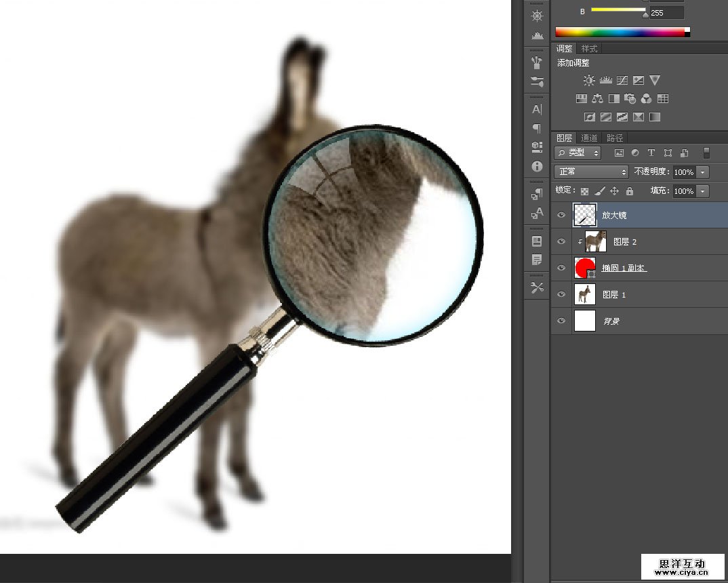Hide the 放大镜 layer
Image resolution: width=728 pixels, height=583 pixels.
(x=561, y=215)
